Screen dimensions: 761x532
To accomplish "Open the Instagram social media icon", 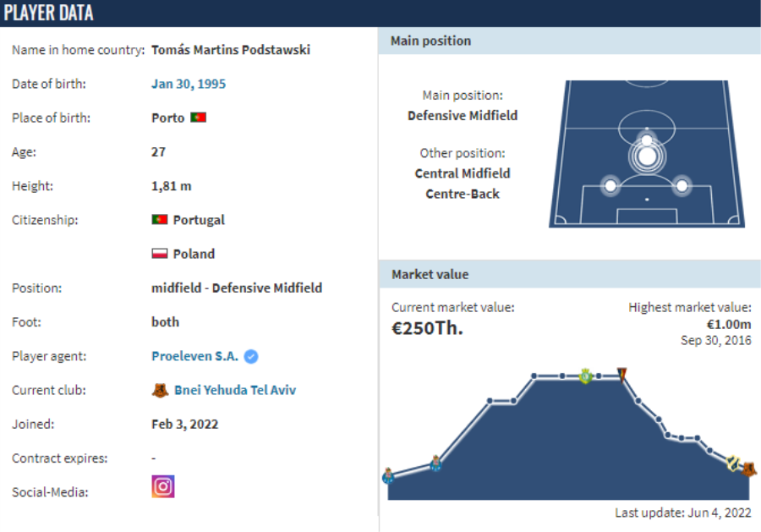I will click(163, 486).
